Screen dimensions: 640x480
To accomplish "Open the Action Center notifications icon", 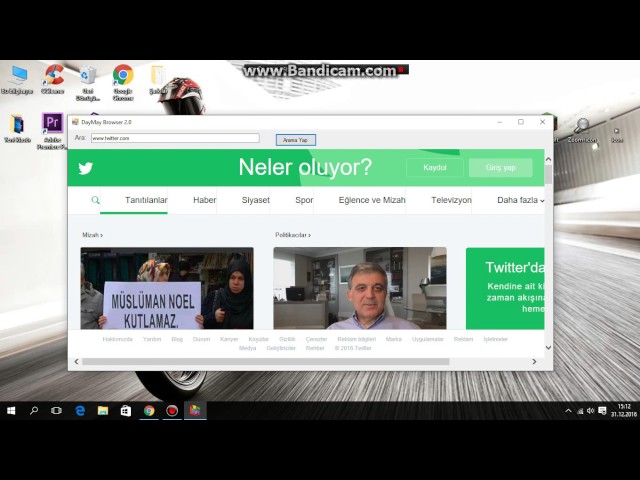I will point(602,411).
